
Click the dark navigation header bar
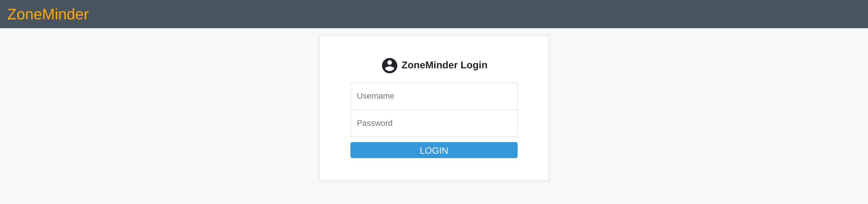tap(441, 14)
